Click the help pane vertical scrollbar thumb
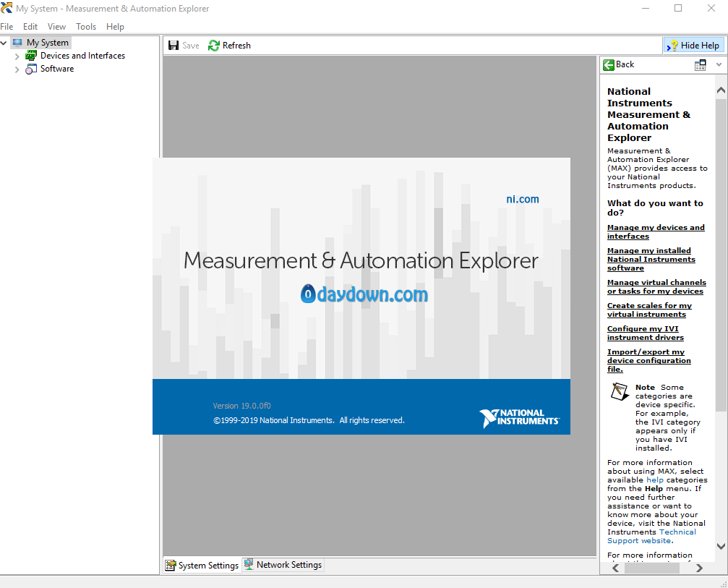The image size is (728, 588). click(721, 255)
